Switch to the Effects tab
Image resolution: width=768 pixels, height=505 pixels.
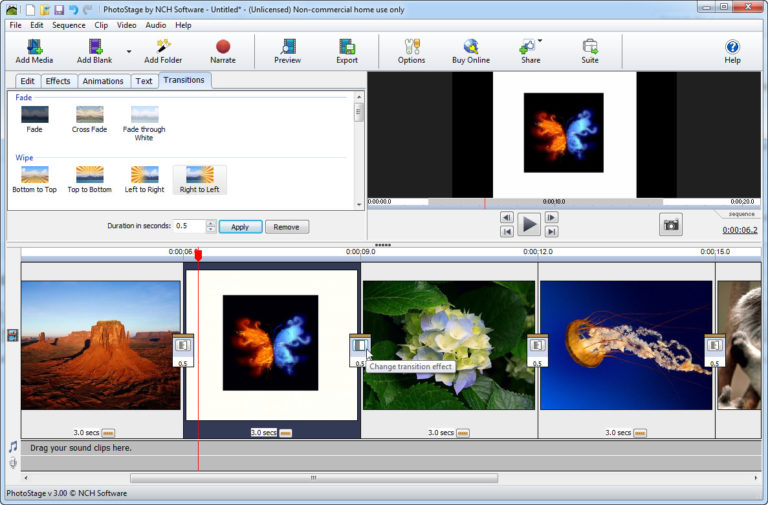[58, 81]
